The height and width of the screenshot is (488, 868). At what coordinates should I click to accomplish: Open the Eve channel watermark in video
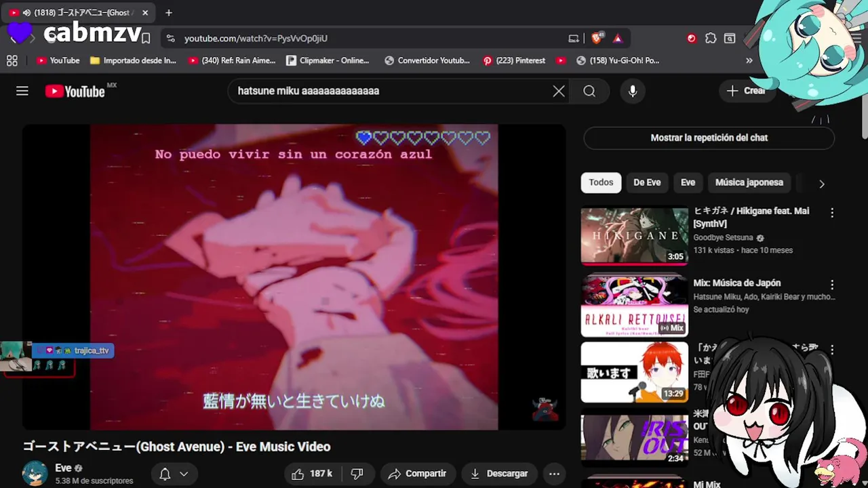tap(545, 409)
